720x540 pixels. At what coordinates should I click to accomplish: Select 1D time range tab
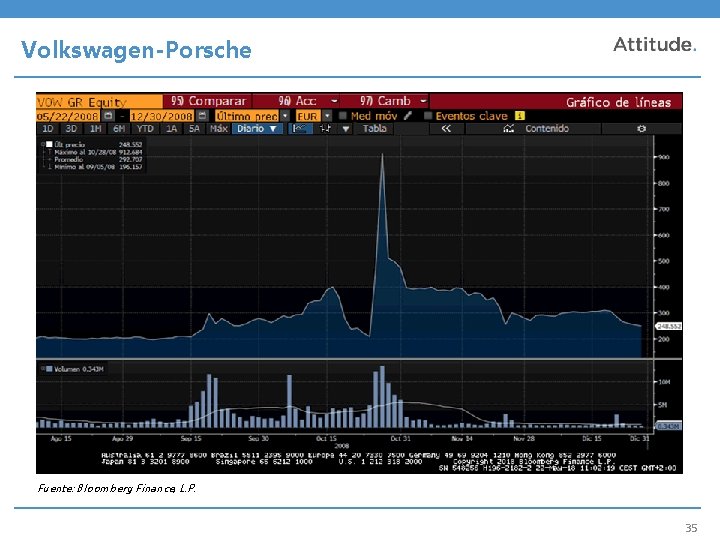[x=48, y=129]
